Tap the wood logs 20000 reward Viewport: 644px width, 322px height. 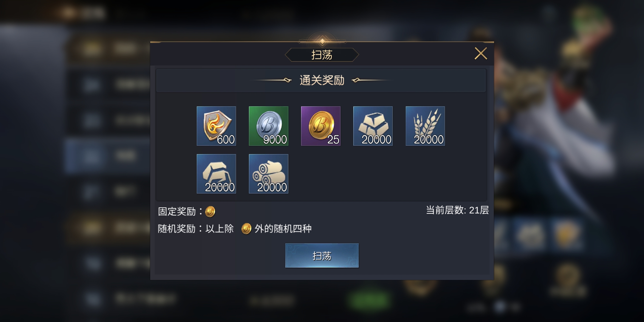click(x=268, y=174)
